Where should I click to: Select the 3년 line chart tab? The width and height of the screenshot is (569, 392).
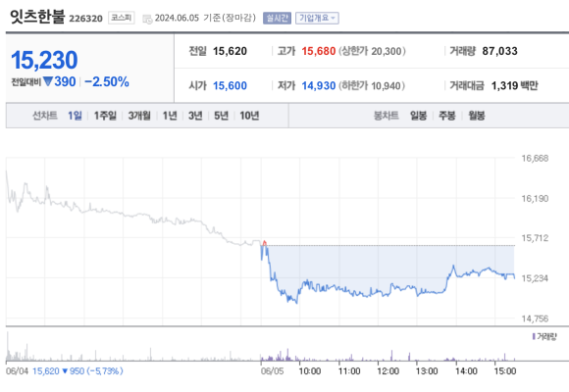pos(195,116)
